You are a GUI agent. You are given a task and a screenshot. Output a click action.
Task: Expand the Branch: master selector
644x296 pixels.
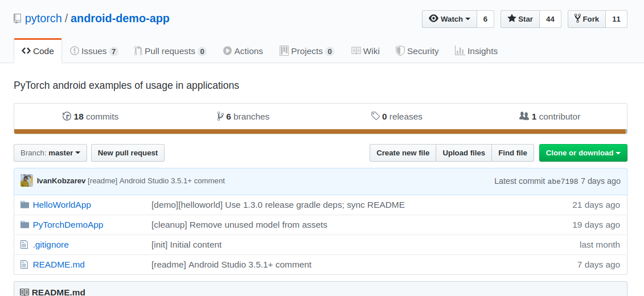[x=50, y=153]
